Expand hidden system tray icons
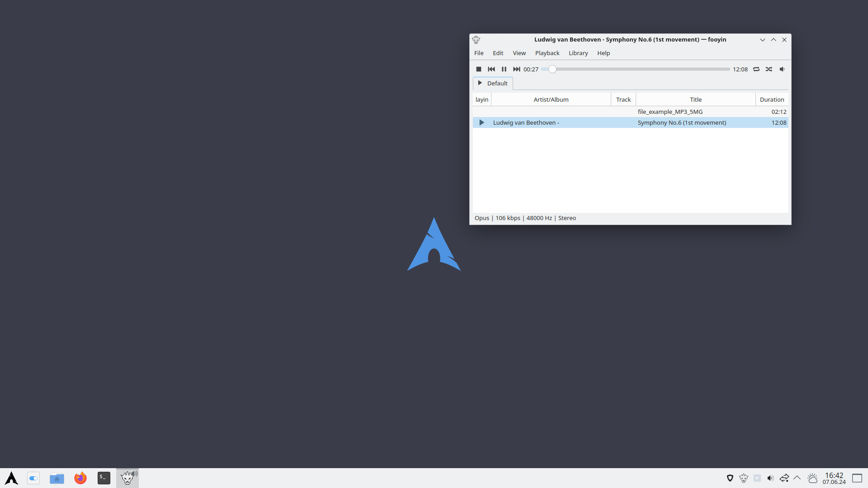 (x=797, y=478)
